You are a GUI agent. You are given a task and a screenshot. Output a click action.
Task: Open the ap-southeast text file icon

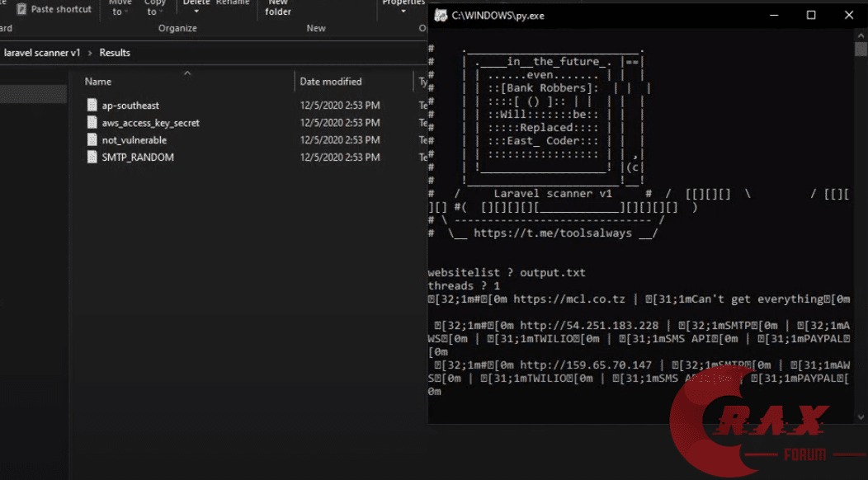coord(92,106)
